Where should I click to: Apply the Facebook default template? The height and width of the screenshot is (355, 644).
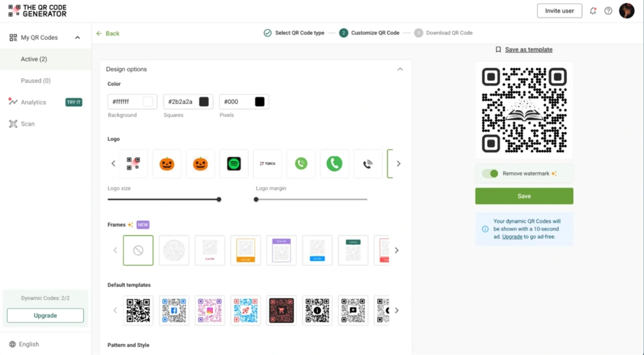(x=174, y=310)
